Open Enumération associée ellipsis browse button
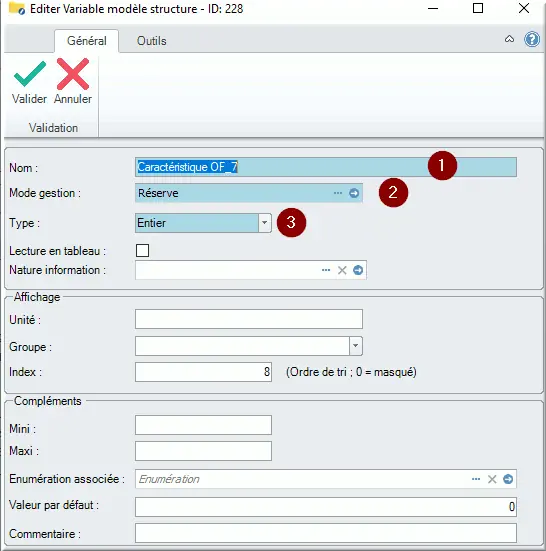 pos(476,479)
